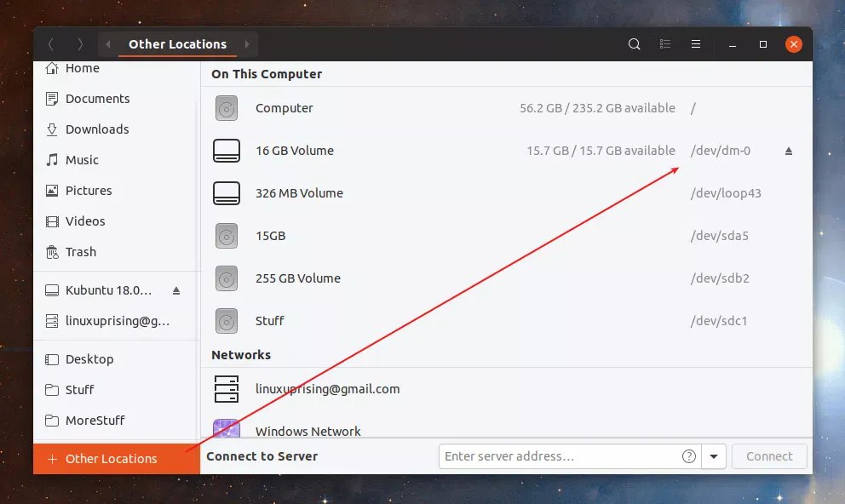Go back with the left arrow

pyautogui.click(x=51, y=44)
